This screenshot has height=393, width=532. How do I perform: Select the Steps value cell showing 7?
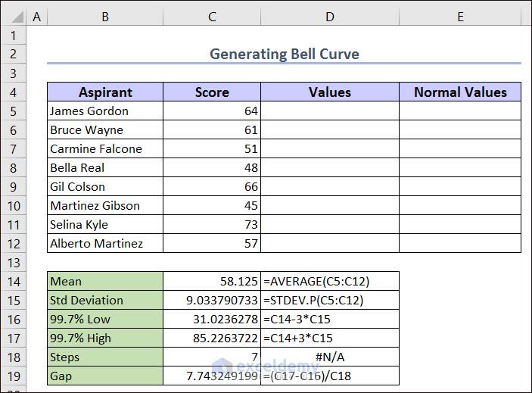click(x=212, y=357)
